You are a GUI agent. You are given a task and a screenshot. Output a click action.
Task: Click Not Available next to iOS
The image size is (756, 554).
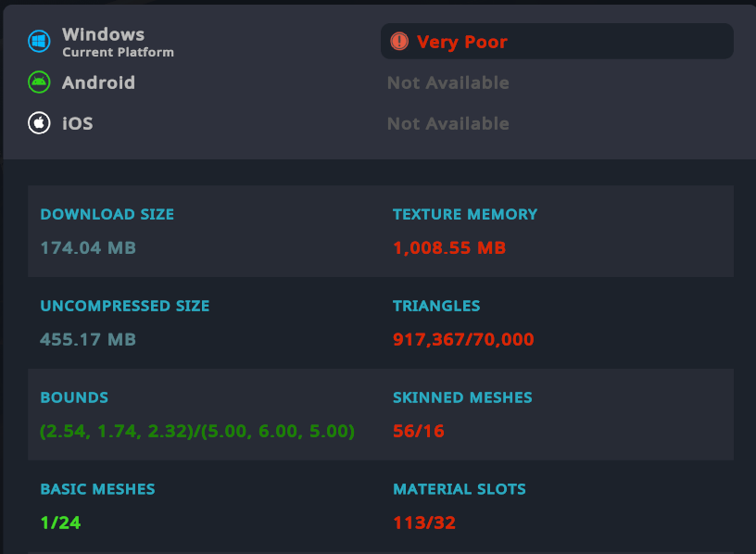click(448, 123)
